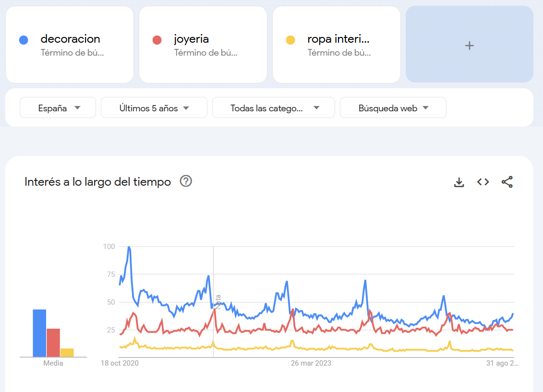Click the red dot next to joyeria
The image size is (543, 392).
pyautogui.click(x=157, y=40)
